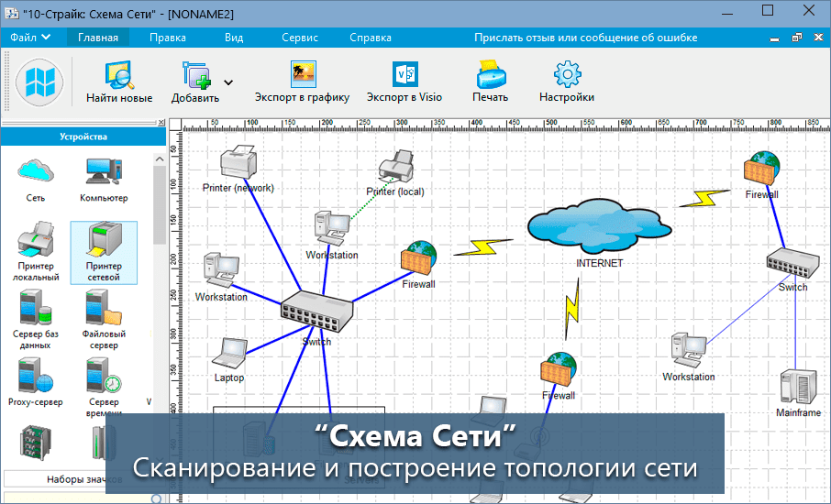The image size is (831, 504).
Task: Open the Справка menu
Action: [371, 38]
